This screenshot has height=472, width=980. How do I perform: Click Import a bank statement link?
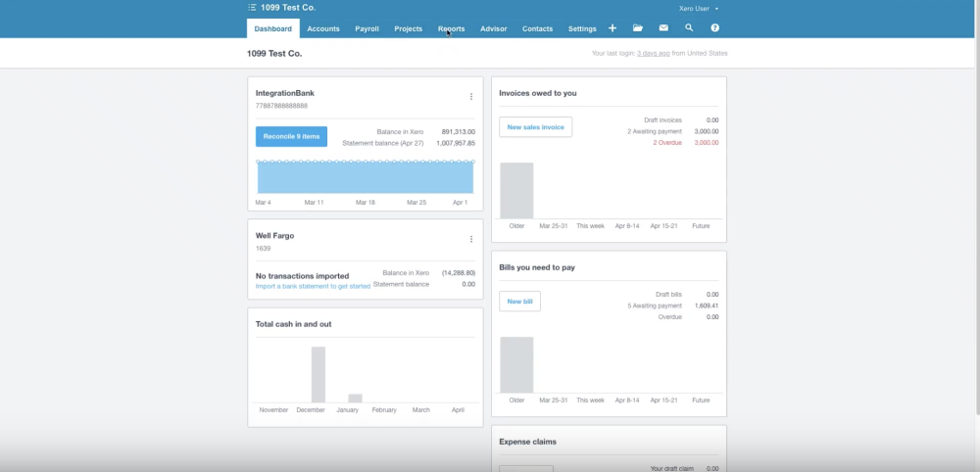pos(313,287)
